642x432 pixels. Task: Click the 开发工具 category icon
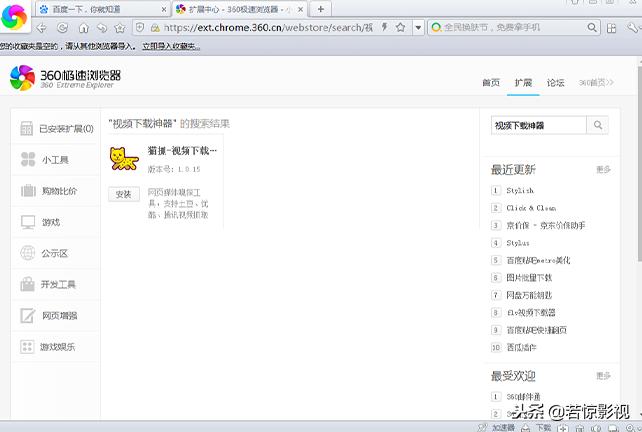(x=27, y=284)
